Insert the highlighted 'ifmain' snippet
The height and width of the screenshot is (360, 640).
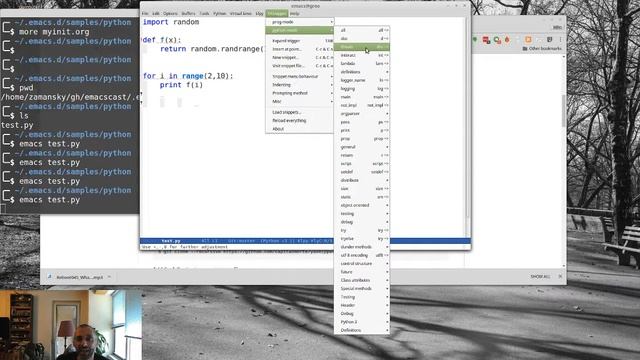pyautogui.click(x=362, y=47)
